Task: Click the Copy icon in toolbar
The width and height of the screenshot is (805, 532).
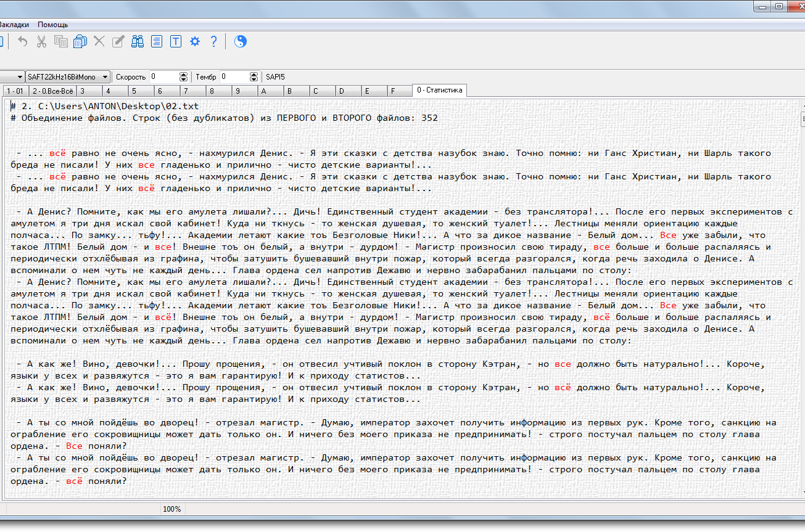Action: pos(60,41)
